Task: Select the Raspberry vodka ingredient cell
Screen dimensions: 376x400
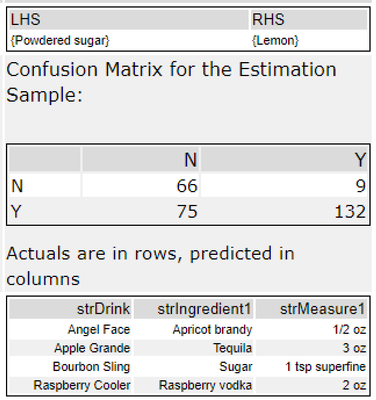Action: (193, 385)
